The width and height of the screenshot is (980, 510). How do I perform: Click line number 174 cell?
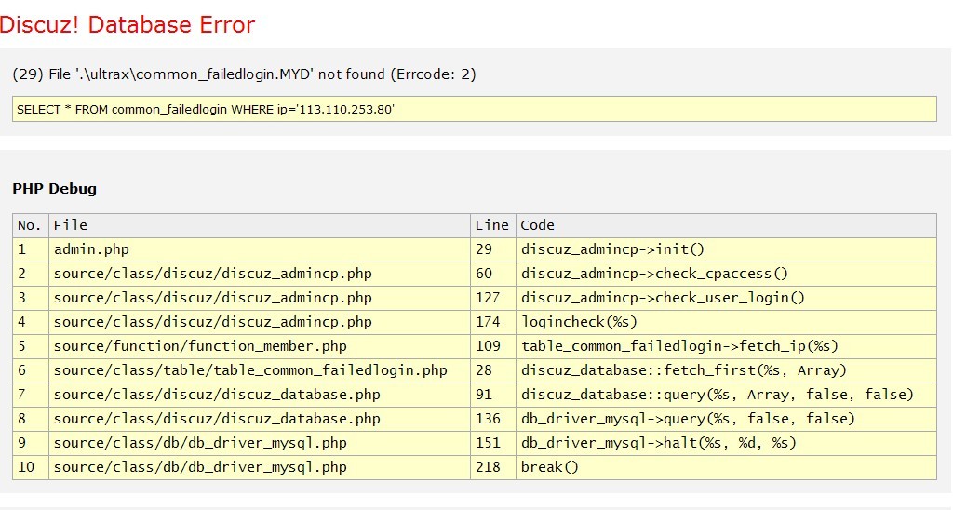493,323
